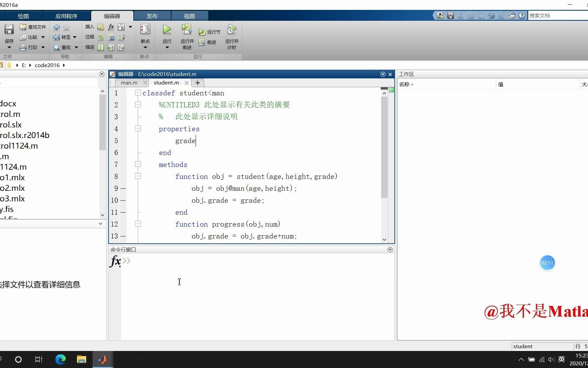Open command window actions menu arrow
Viewport: 588px width, 368px height.
[390, 250]
